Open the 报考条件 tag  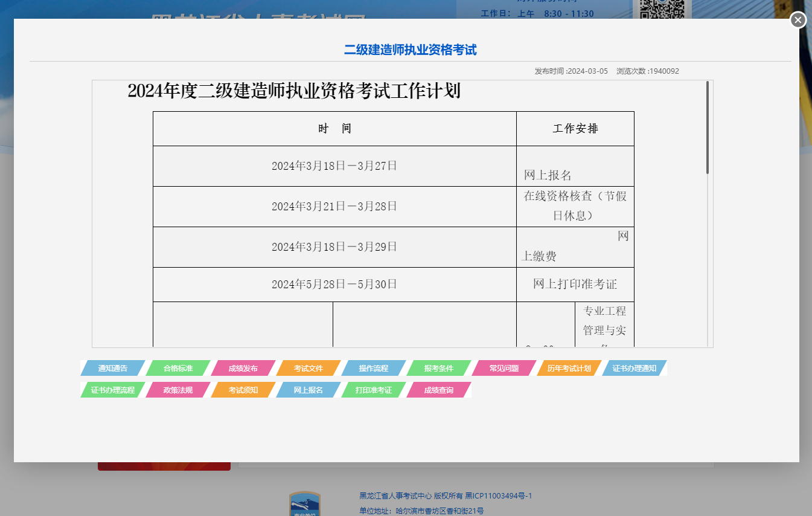[x=440, y=368]
